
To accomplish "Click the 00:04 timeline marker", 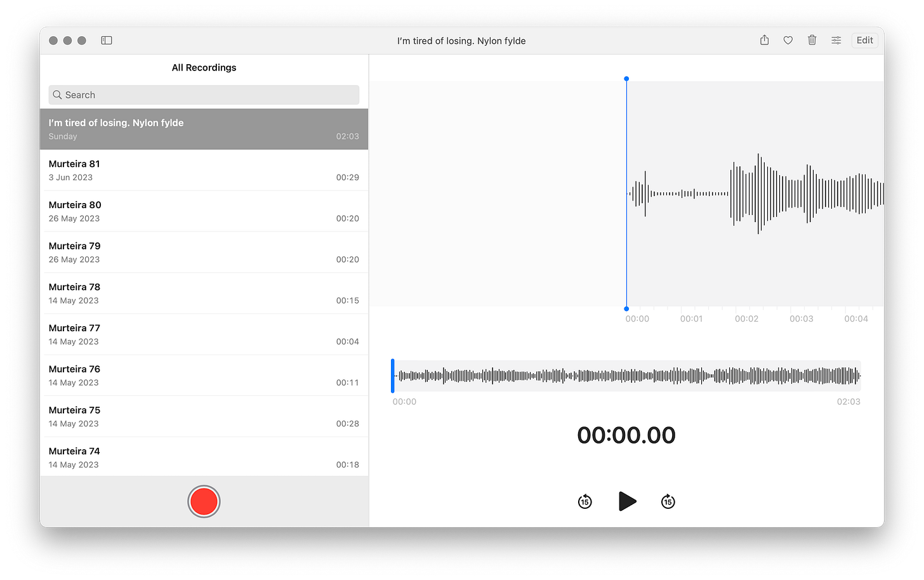I will tap(856, 319).
